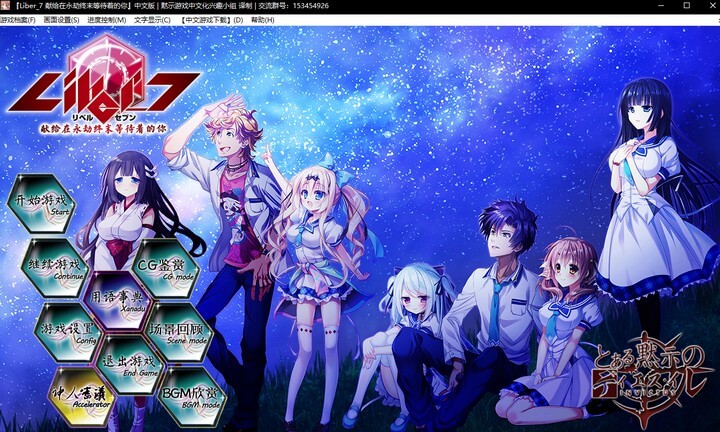Screen dimensions: 720x432
Task: Continue the saved game via the Continue hexagon
Action: tap(55, 268)
